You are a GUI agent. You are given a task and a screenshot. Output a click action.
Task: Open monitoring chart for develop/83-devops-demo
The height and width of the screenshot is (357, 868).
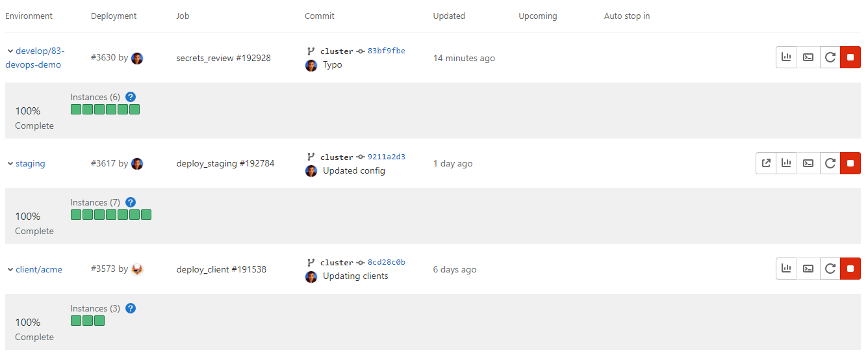(786, 57)
